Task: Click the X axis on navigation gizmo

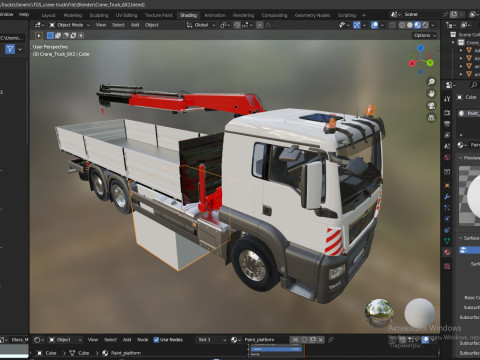Action: coord(412,63)
